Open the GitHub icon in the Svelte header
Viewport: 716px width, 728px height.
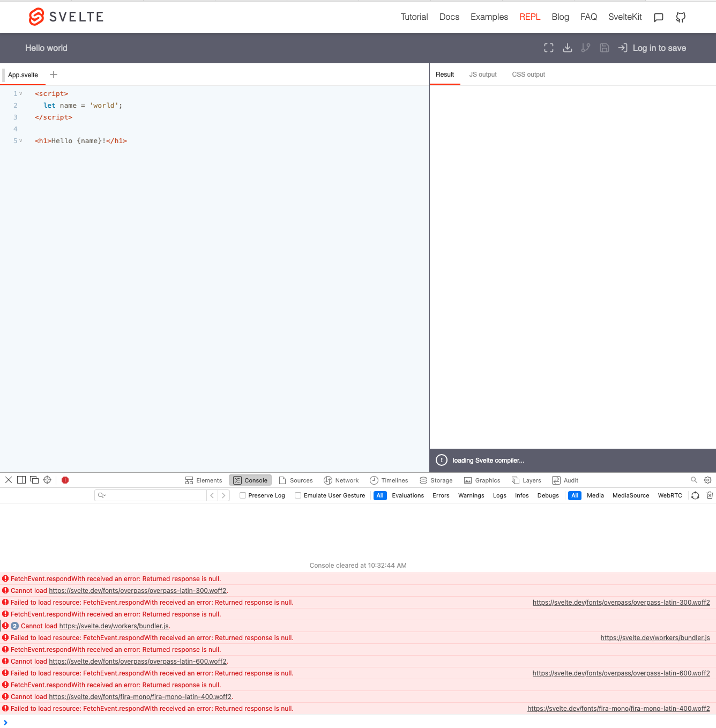680,17
